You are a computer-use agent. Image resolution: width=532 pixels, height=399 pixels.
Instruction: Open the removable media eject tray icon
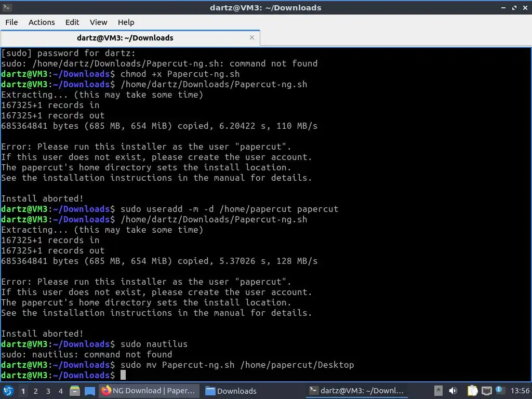pyautogui.click(x=438, y=391)
